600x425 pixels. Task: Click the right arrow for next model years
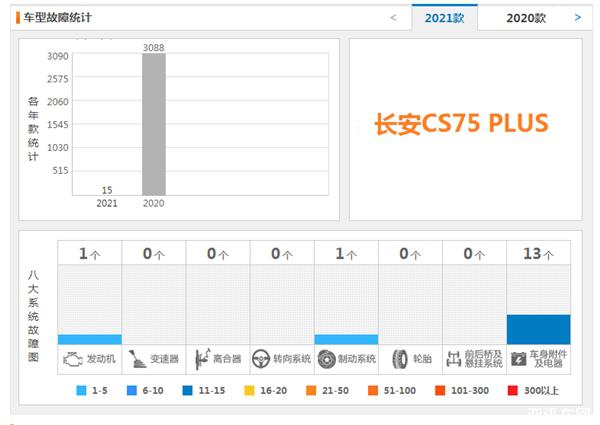(578, 17)
